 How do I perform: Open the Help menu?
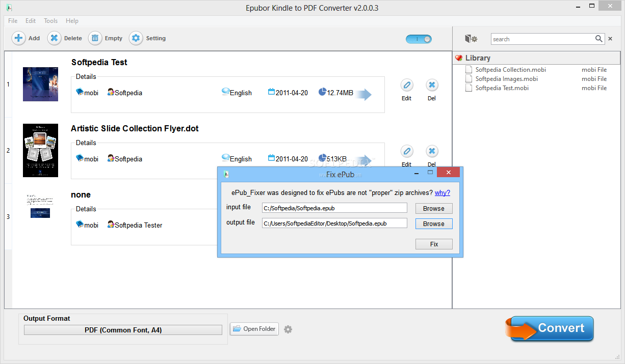click(72, 21)
